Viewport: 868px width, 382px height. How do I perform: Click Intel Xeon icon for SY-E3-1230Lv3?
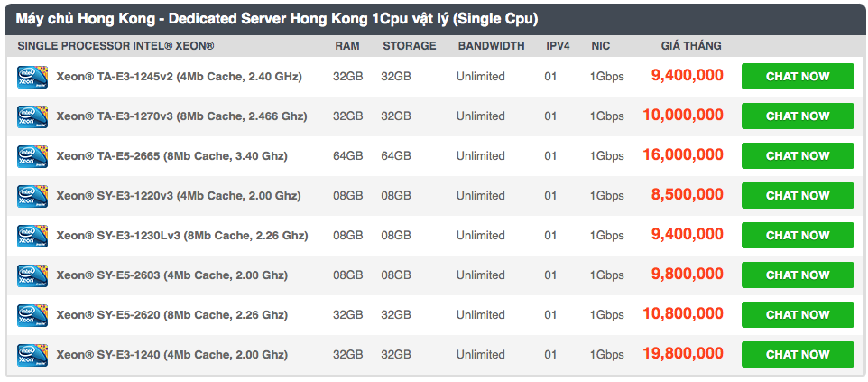coord(32,237)
